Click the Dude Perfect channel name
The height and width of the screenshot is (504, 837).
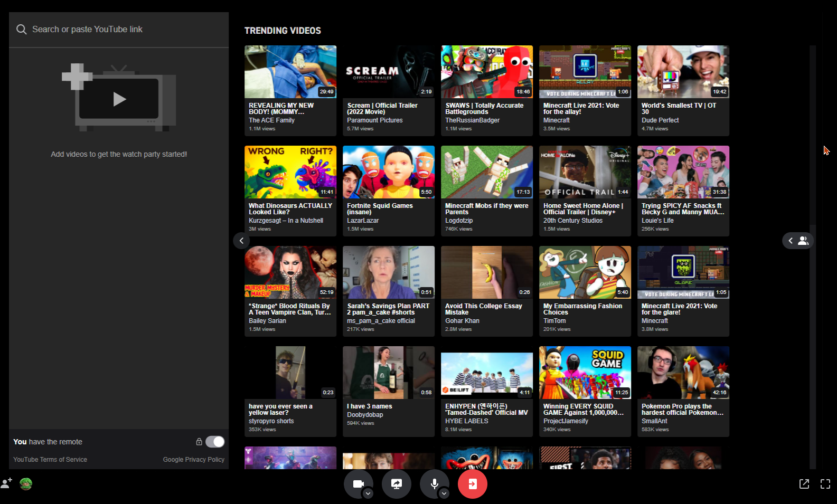point(660,120)
